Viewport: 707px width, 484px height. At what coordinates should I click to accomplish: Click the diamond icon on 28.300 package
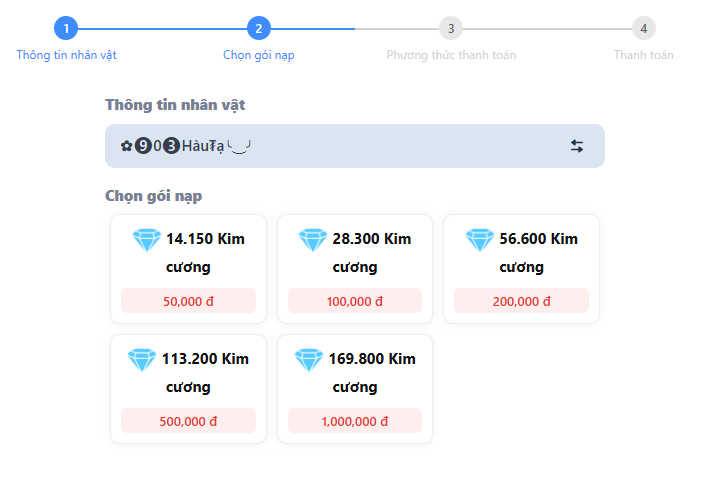coord(313,240)
